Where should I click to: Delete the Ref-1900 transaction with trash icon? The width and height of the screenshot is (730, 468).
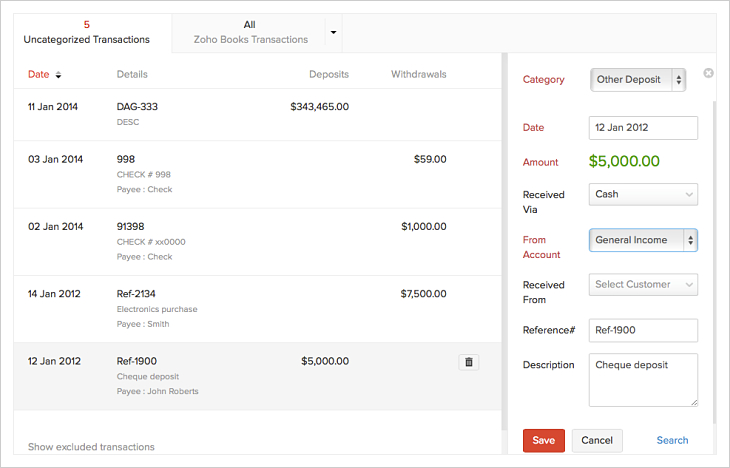coord(468,362)
